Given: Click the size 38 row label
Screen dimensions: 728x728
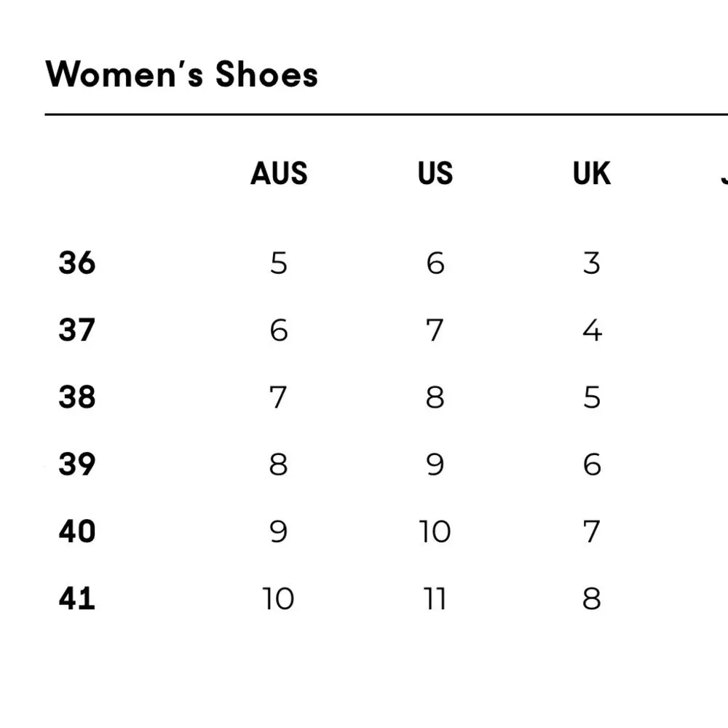Looking at the screenshot, I should point(77,397).
